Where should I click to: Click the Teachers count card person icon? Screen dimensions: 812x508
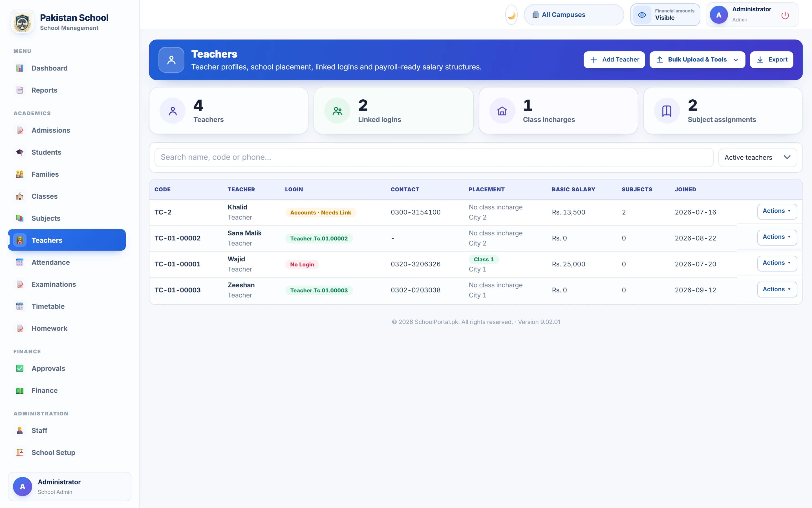[173, 111]
